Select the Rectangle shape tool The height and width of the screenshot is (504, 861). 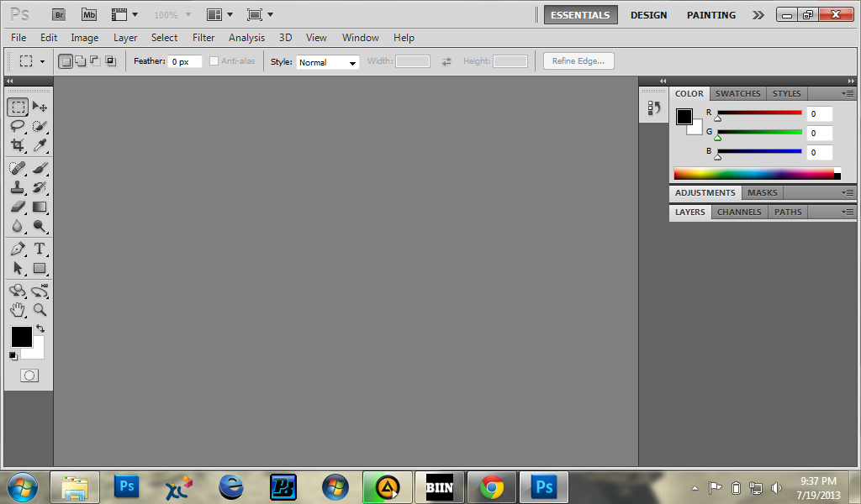click(40, 268)
